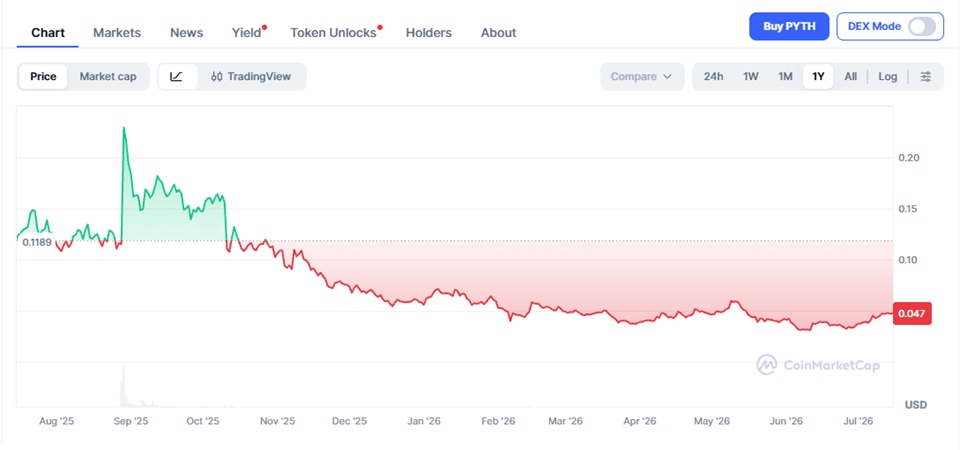
Task: Click the Jan '26 axis label
Action: point(424,421)
